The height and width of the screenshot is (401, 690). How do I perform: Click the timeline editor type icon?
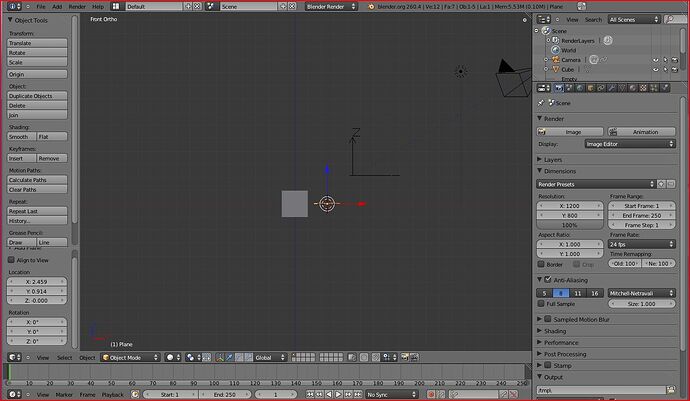(x=15, y=394)
